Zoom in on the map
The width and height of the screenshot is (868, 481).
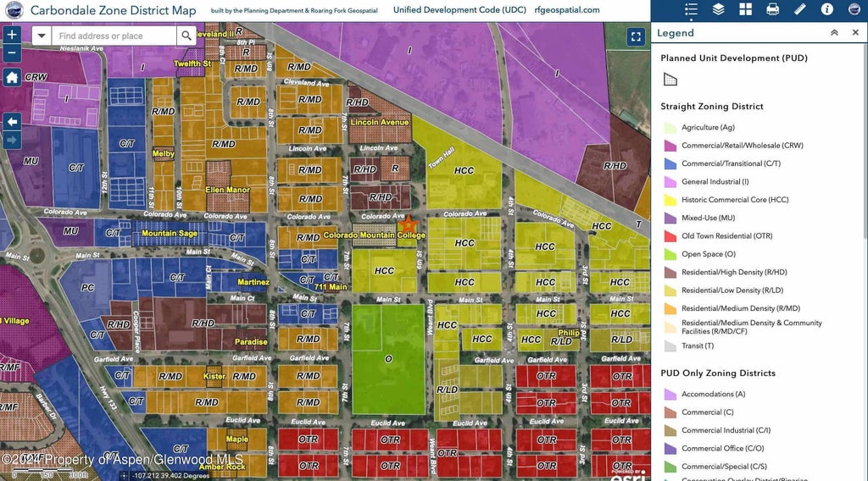[x=12, y=36]
